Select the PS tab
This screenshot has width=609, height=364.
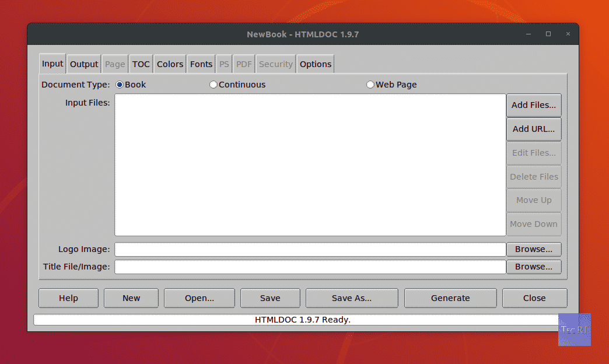tap(224, 64)
